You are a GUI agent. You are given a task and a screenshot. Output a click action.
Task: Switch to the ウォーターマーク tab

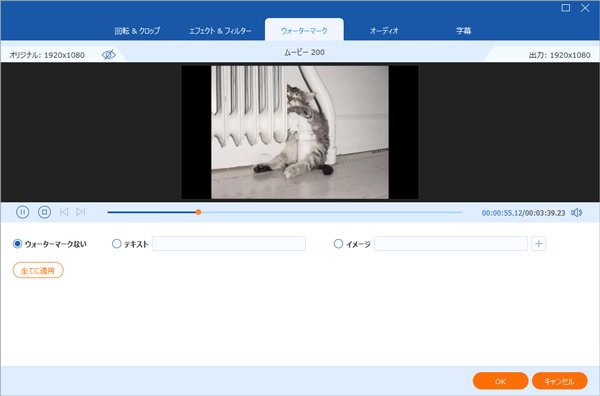click(304, 29)
